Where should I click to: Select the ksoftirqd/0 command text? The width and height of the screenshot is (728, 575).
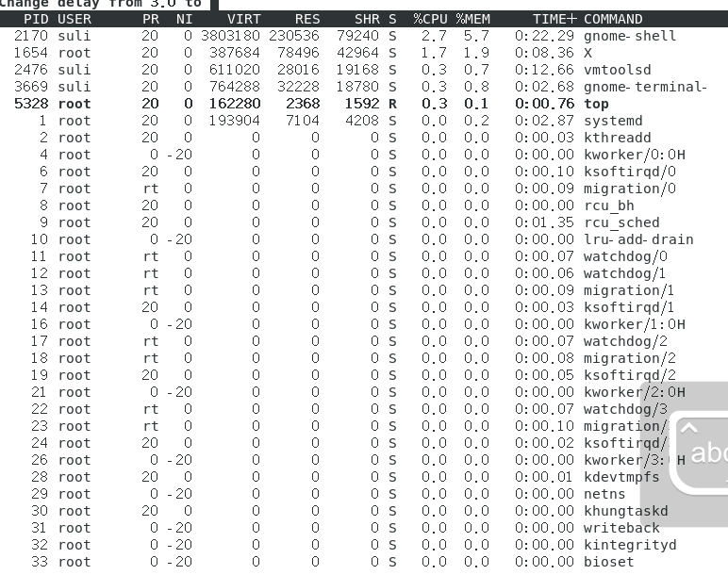pyautogui.click(x=630, y=172)
